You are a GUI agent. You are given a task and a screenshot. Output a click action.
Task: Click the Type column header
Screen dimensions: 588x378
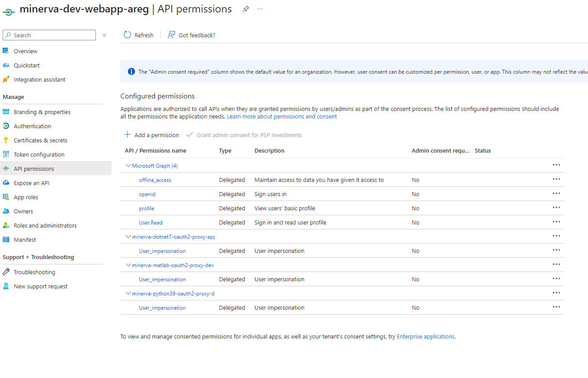click(x=225, y=150)
